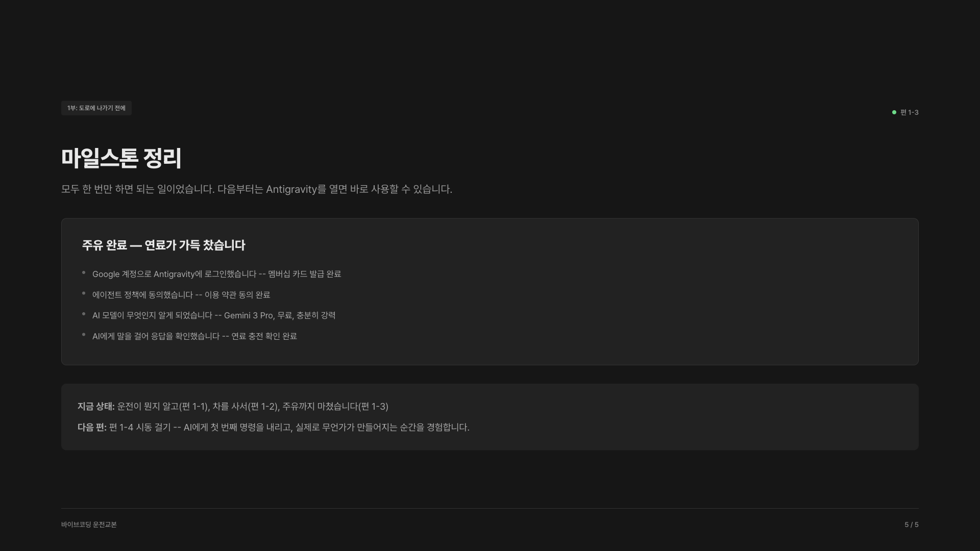Click the 주유 완료 card heading

[164, 245]
